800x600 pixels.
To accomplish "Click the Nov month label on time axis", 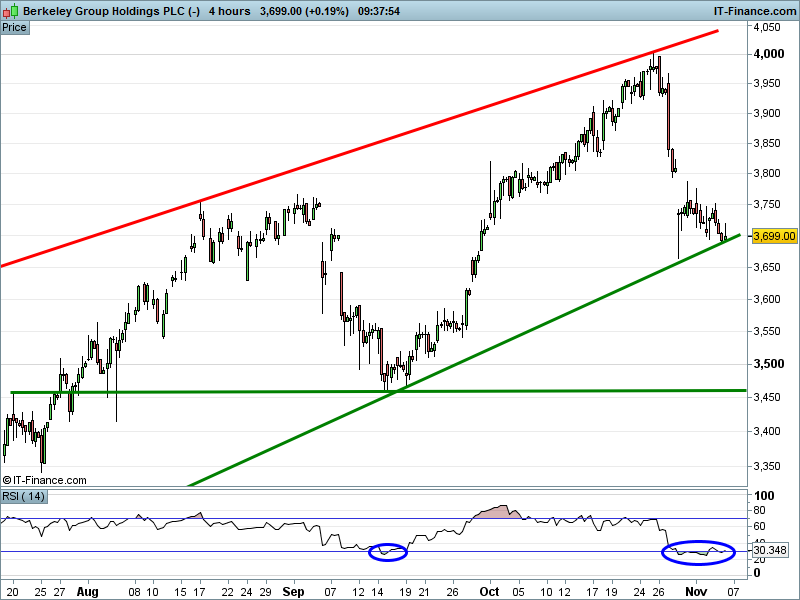I will [696, 592].
